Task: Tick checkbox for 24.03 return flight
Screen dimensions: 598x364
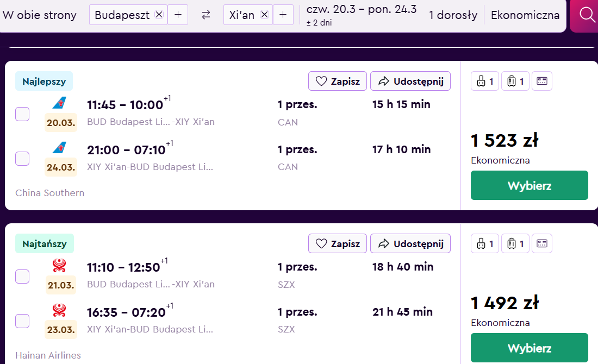Action: [x=22, y=159]
